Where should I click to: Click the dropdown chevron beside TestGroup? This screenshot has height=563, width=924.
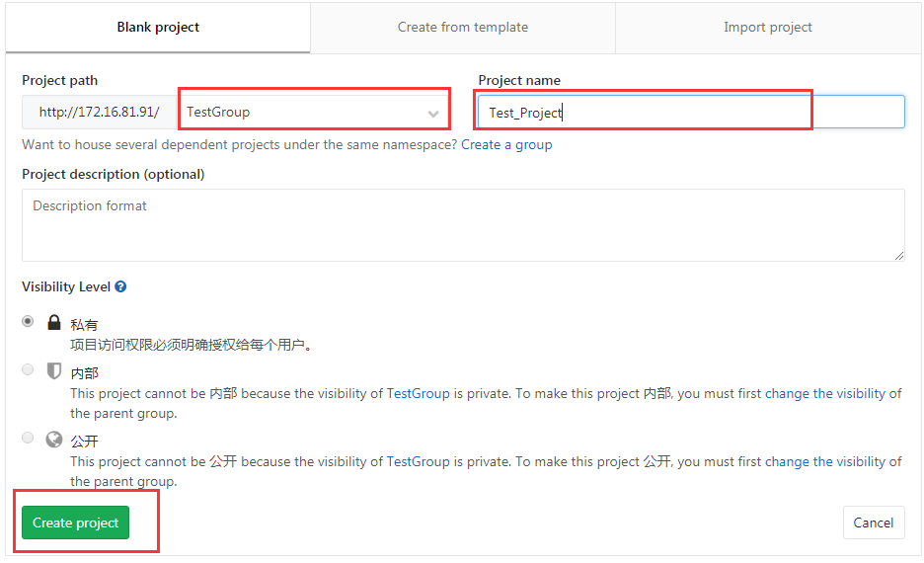[x=433, y=114]
